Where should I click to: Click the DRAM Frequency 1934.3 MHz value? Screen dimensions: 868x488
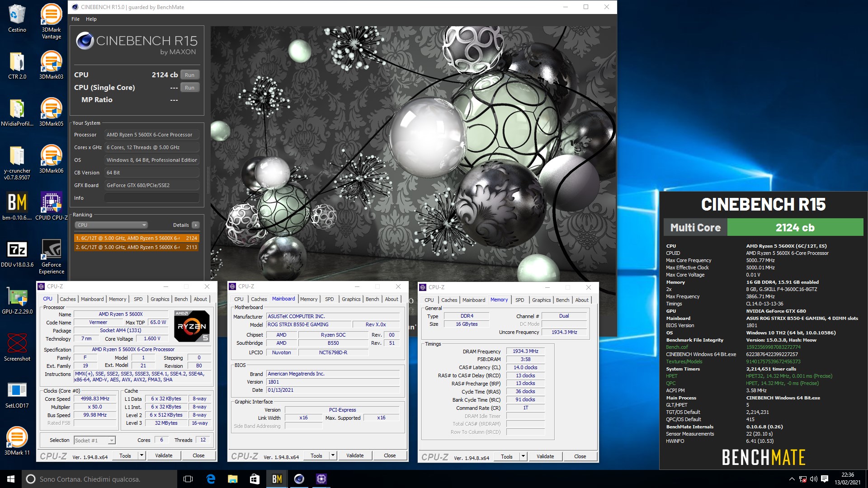[525, 352]
